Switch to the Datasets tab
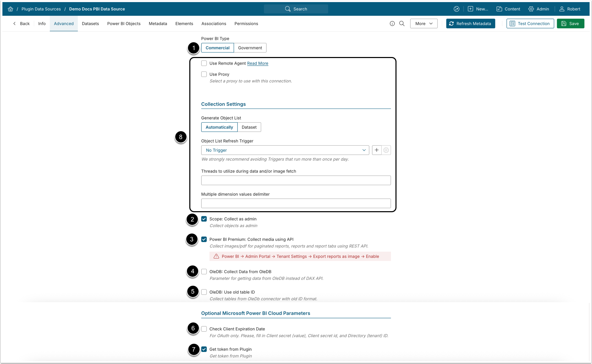Image resolution: width=592 pixels, height=364 pixels. tap(90, 23)
